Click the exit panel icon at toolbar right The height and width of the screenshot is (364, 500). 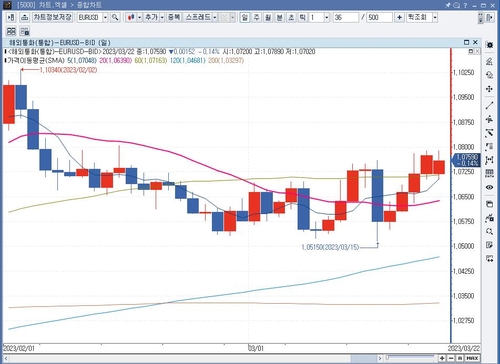tap(490, 17)
